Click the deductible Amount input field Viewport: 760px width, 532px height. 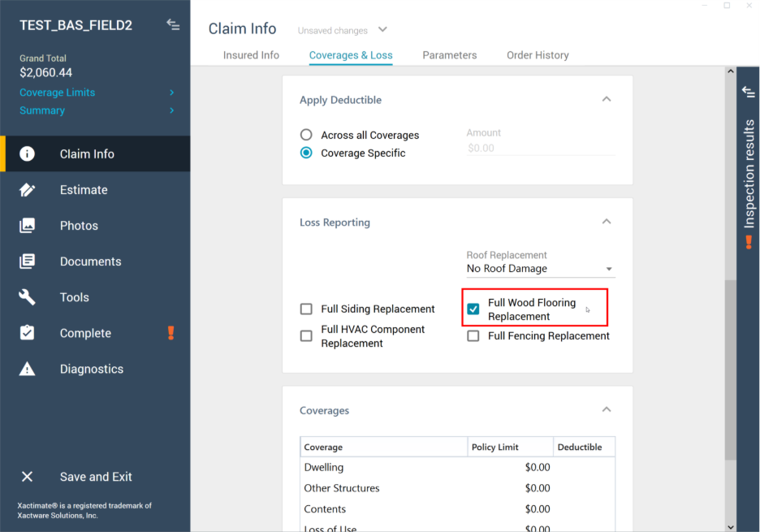[540, 148]
